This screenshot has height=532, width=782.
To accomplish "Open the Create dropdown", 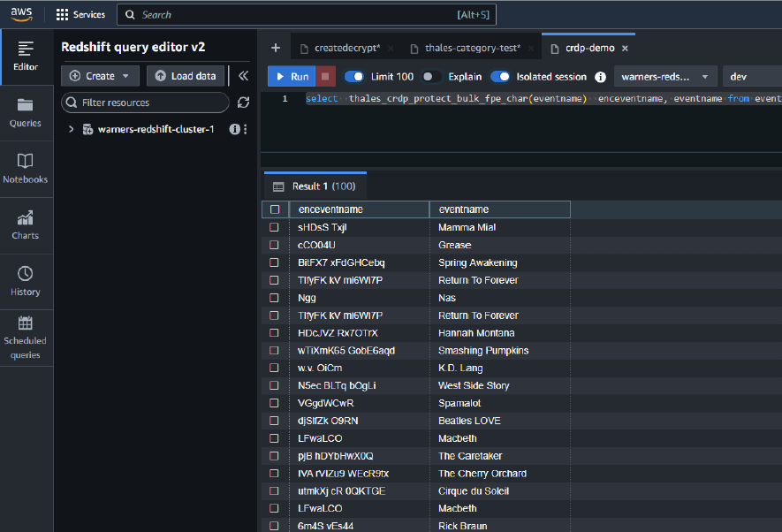I will tap(100, 76).
